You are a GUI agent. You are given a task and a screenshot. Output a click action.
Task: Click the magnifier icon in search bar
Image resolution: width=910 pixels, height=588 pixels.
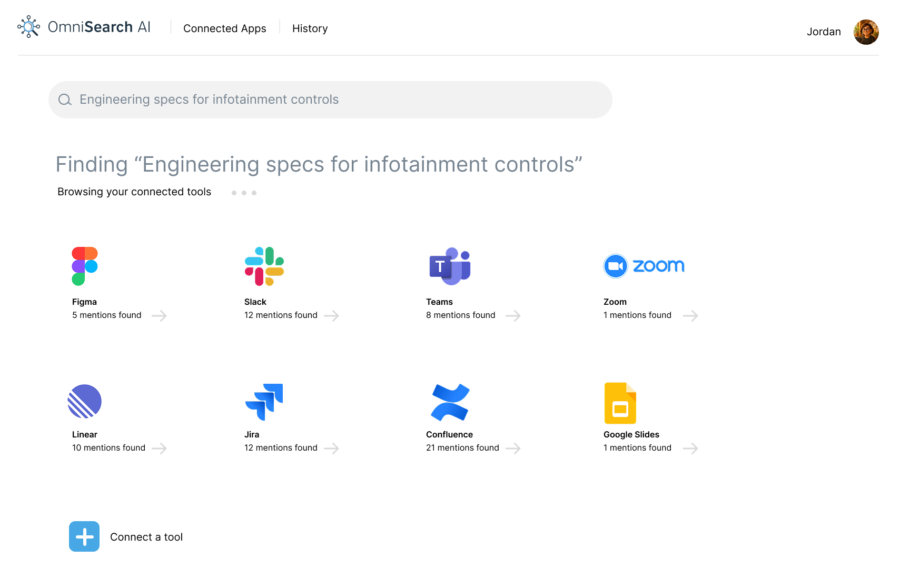pyautogui.click(x=65, y=99)
